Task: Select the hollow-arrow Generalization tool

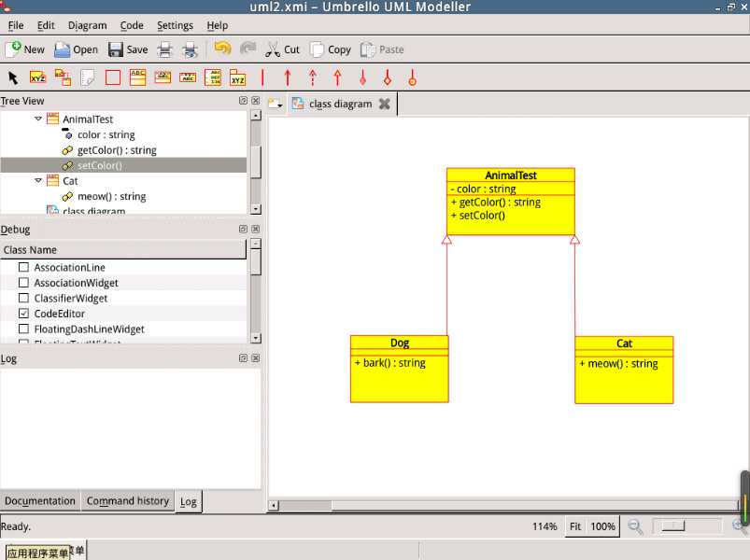Action: point(337,77)
